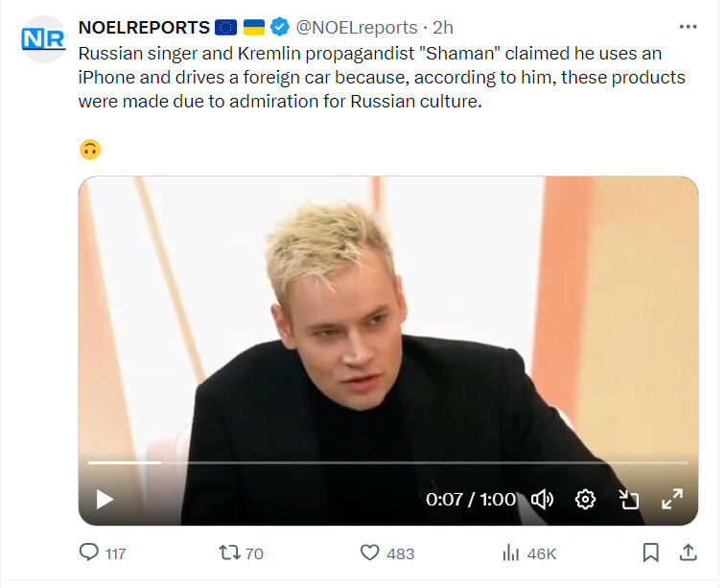The image size is (725, 588).
Task: Share the tweet via upload icon
Action: pos(688,553)
